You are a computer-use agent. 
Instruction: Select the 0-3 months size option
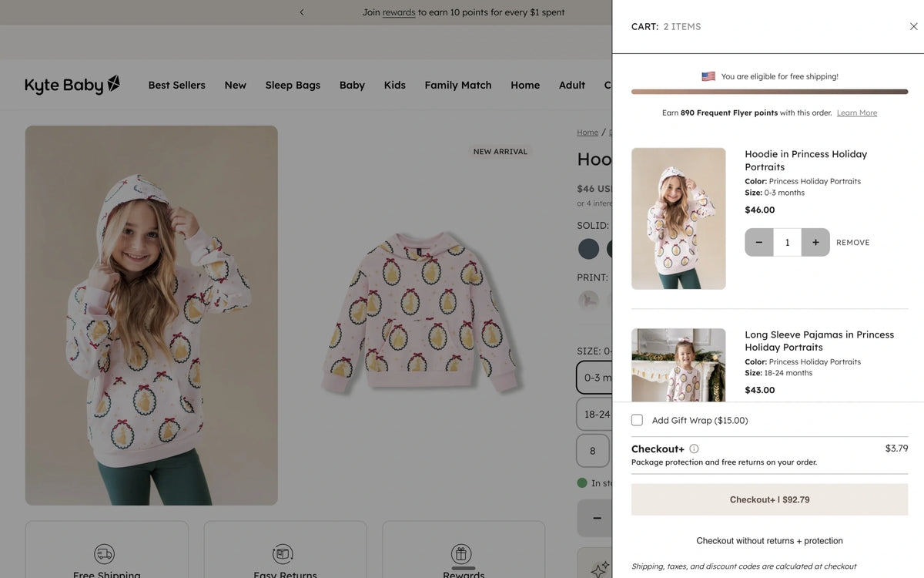click(594, 378)
